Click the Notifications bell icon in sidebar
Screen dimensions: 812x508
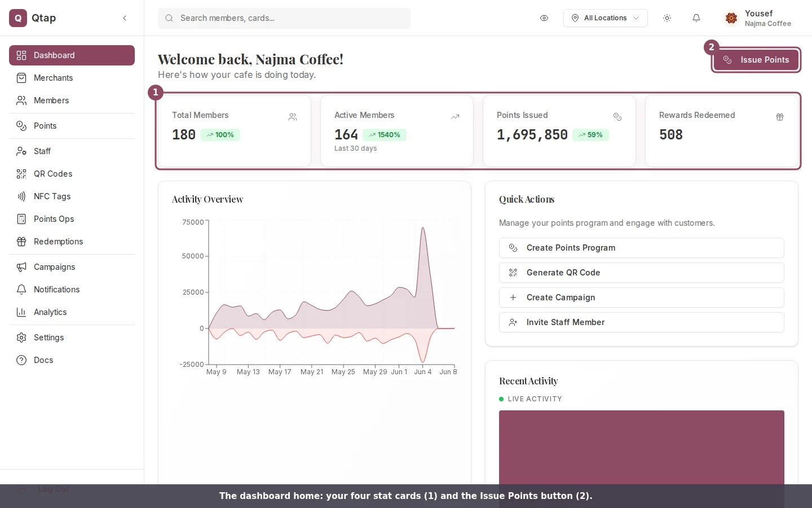[21, 290]
